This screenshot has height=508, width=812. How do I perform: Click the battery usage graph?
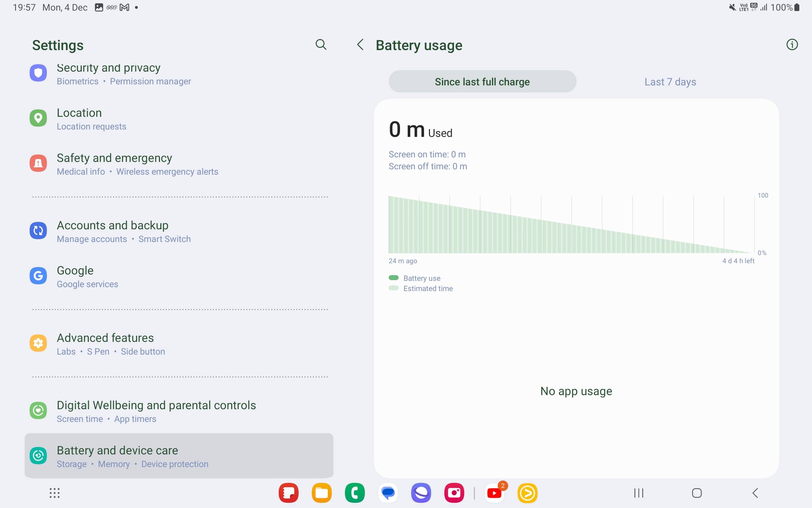tap(571, 224)
